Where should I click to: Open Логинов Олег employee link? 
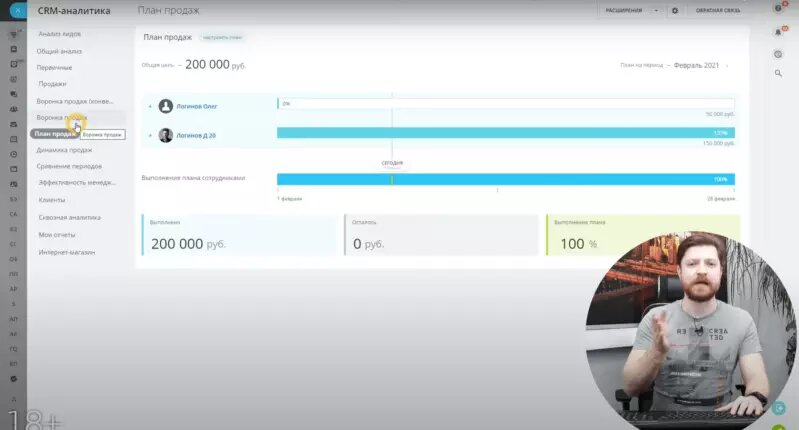[x=197, y=106]
